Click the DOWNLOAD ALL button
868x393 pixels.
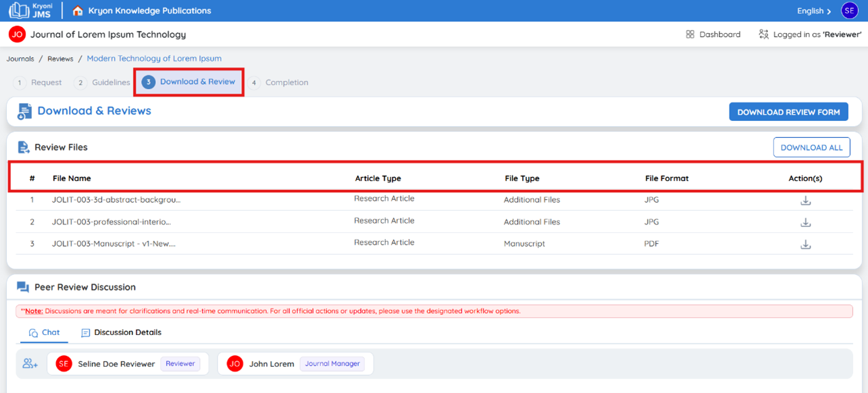tap(811, 147)
